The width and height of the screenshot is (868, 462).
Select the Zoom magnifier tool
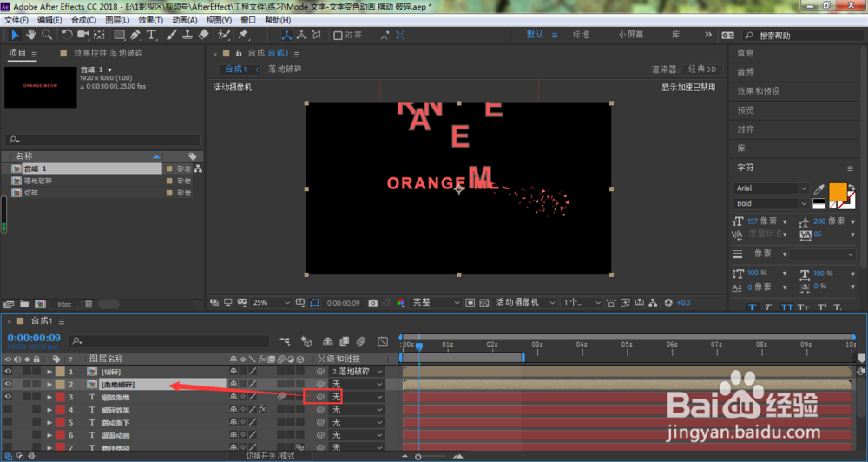(x=47, y=35)
